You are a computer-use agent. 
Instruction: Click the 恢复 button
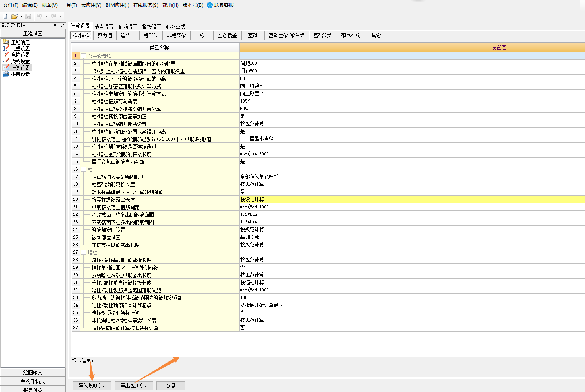pyautogui.click(x=171, y=386)
